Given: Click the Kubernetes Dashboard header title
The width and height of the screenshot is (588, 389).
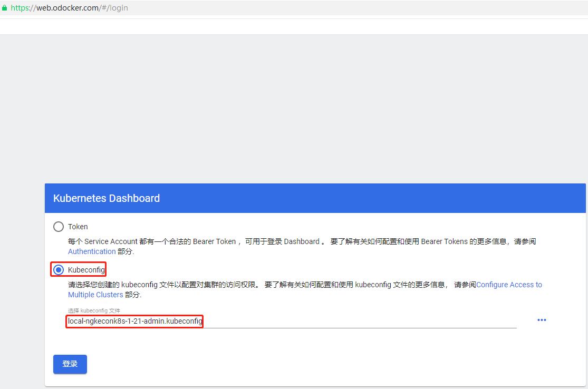Looking at the screenshot, I should (x=107, y=198).
